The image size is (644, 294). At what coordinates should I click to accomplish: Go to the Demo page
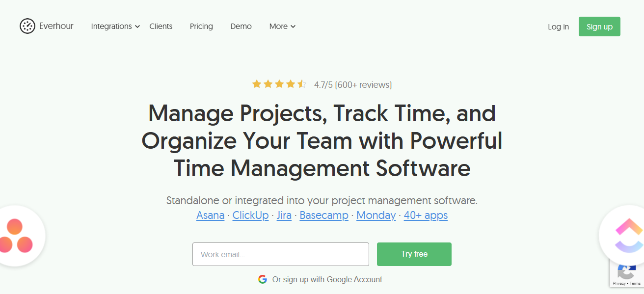tap(241, 27)
